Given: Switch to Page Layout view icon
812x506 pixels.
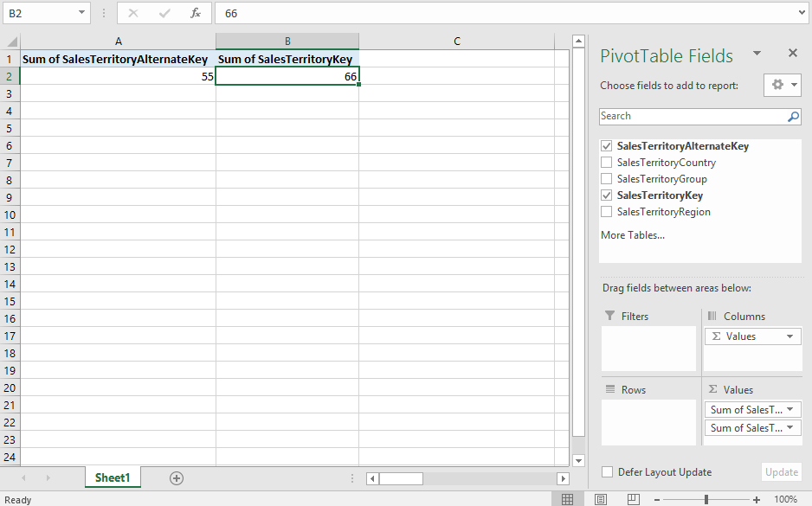Looking at the screenshot, I should coord(600,499).
